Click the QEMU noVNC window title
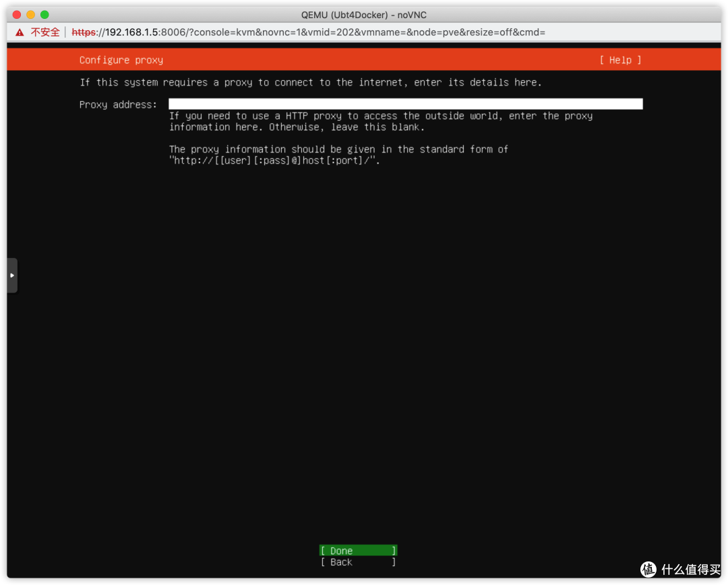Screen dimensions: 728x585 tap(363, 15)
